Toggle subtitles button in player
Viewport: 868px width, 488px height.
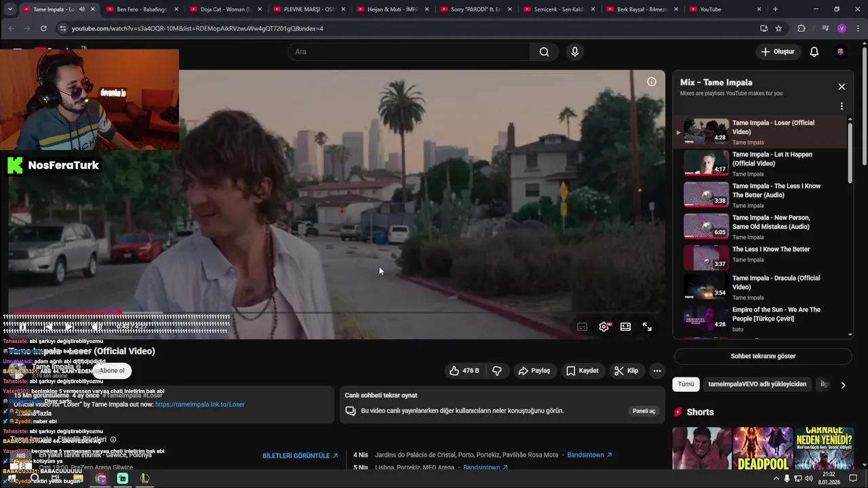coord(582,327)
